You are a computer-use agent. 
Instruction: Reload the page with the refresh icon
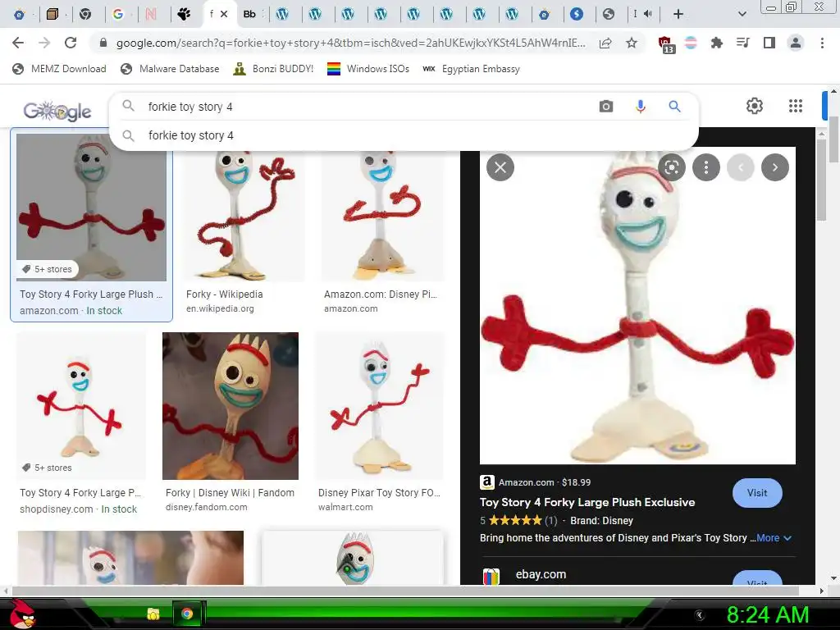pyautogui.click(x=71, y=43)
